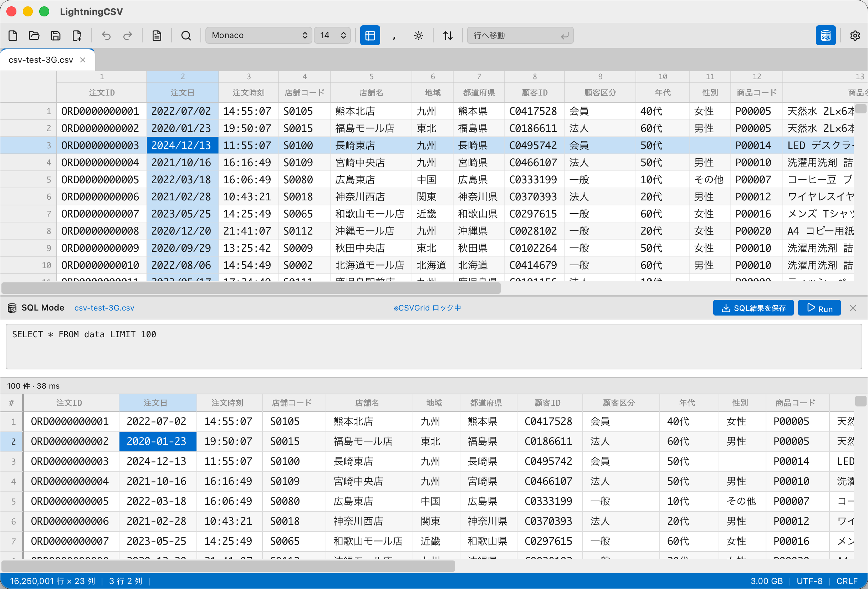Toggle the brightness theme icon
Image resolution: width=868 pixels, height=589 pixels.
[x=419, y=36]
